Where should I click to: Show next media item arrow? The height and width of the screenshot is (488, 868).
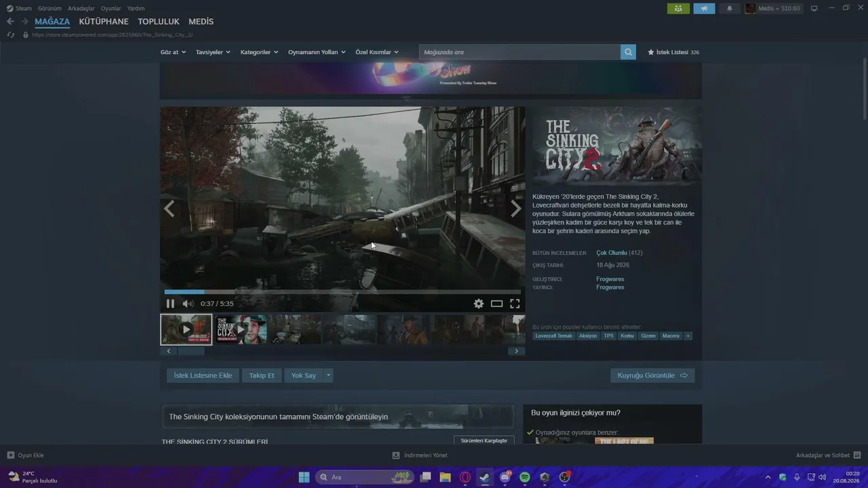pos(516,209)
